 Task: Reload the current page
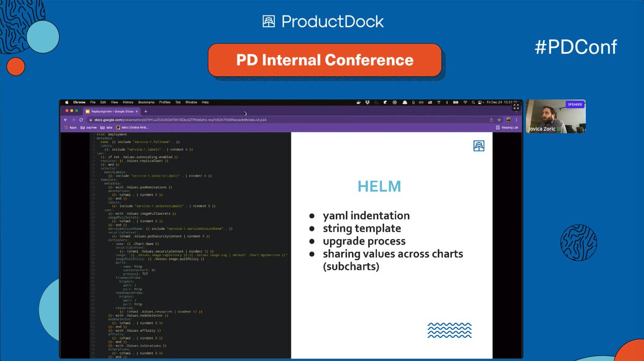click(x=81, y=120)
